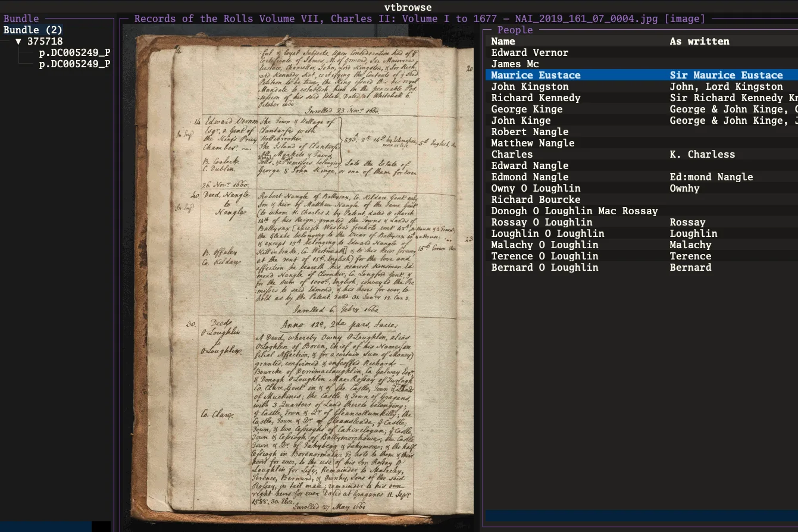Image resolution: width=798 pixels, height=532 pixels.
Task: Select the Robert Nangle row
Action: pyautogui.click(x=641, y=132)
